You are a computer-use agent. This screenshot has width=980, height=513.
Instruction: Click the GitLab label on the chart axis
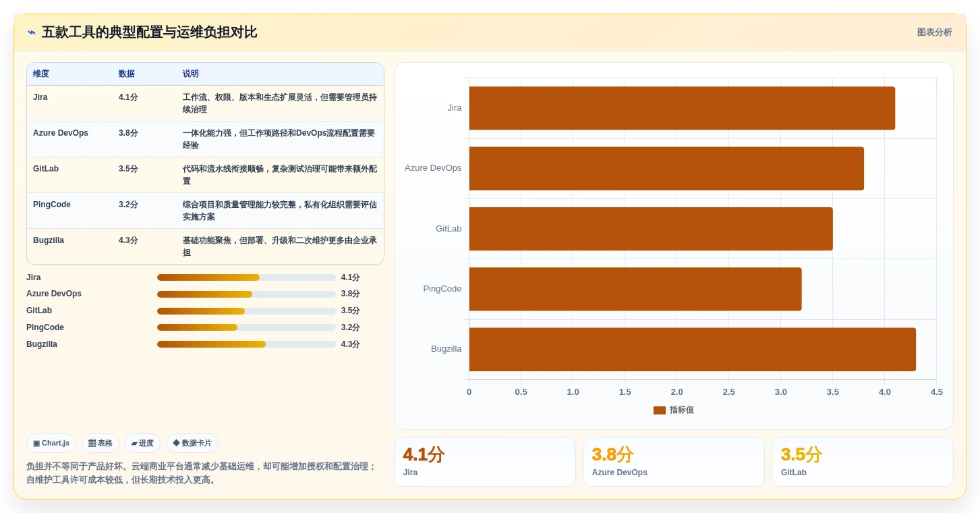point(449,229)
